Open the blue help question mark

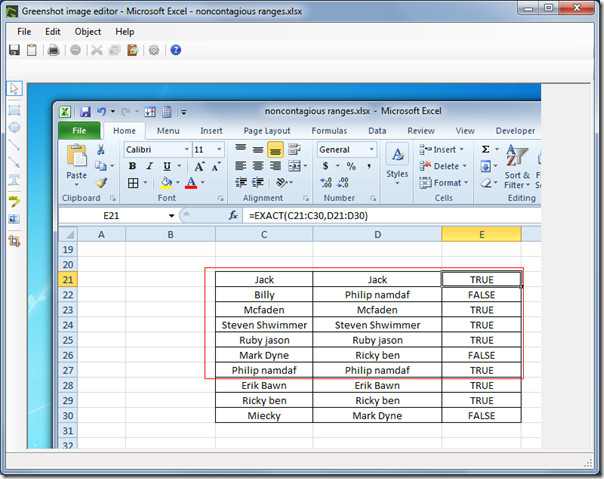point(176,50)
